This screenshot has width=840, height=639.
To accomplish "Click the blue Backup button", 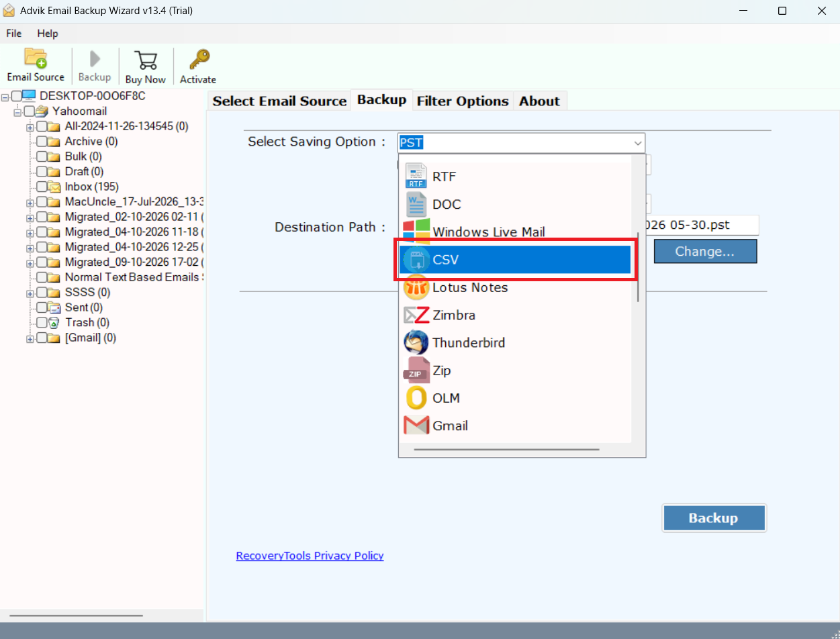I will 714,518.
